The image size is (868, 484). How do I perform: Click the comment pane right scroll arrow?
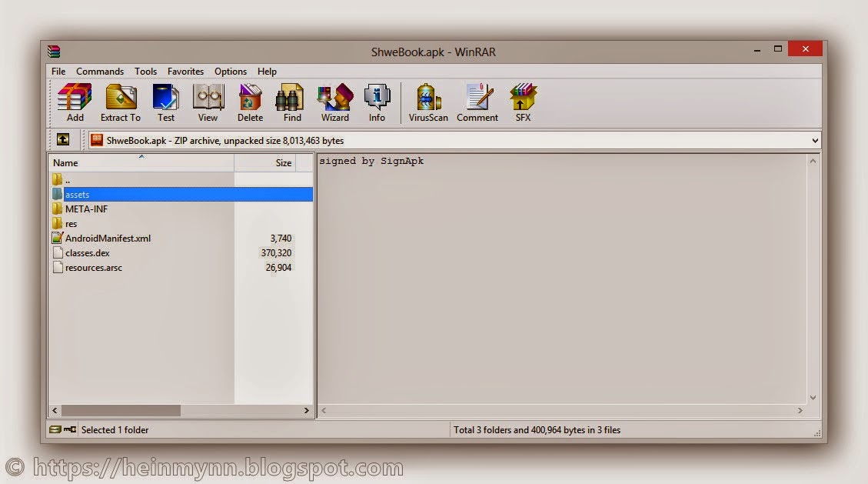tap(800, 410)
